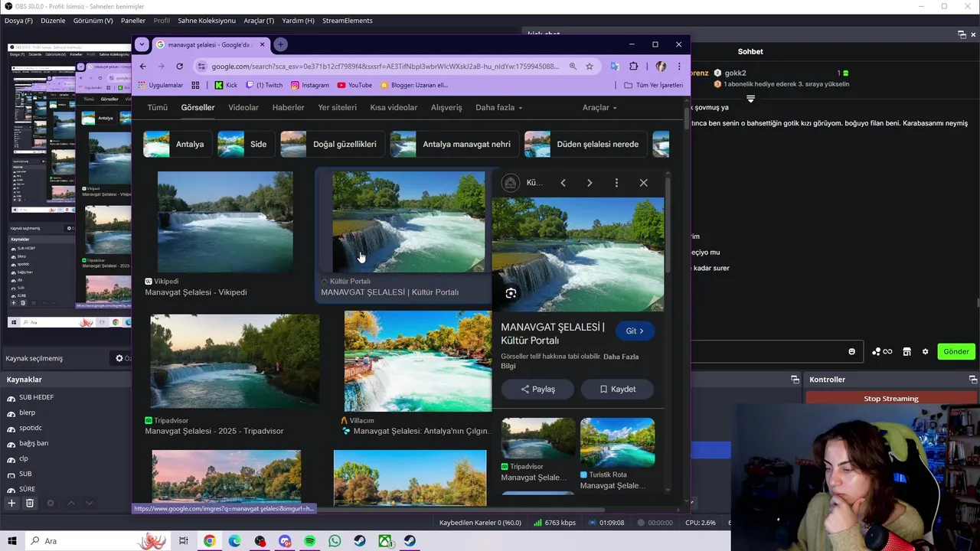
Task: Open the Araçlar (T) menu in OBS
Action: 259,21
